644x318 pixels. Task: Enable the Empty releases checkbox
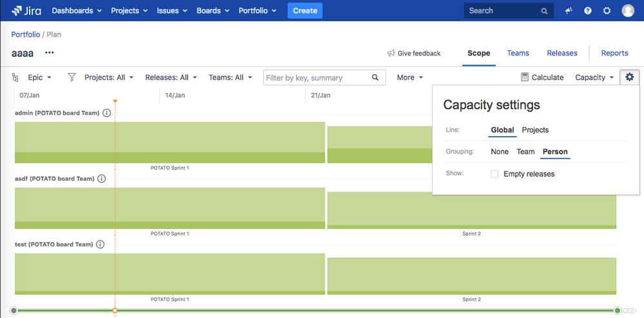tap(494, 174)
